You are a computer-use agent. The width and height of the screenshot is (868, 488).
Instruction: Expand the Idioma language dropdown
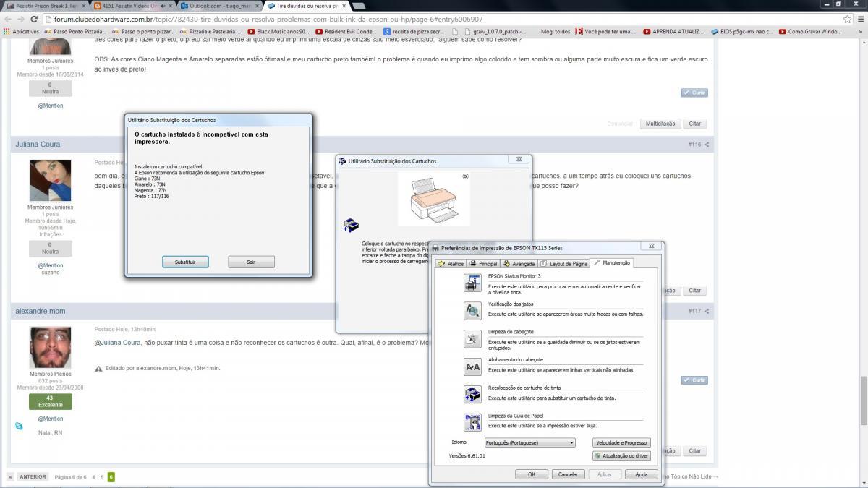pos(529,442)
